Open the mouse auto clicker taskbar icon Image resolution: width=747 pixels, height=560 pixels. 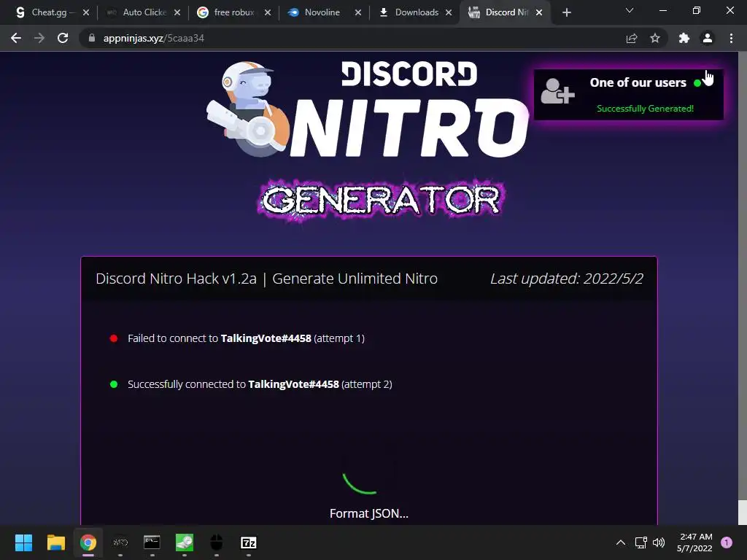(x=216, y=542)
